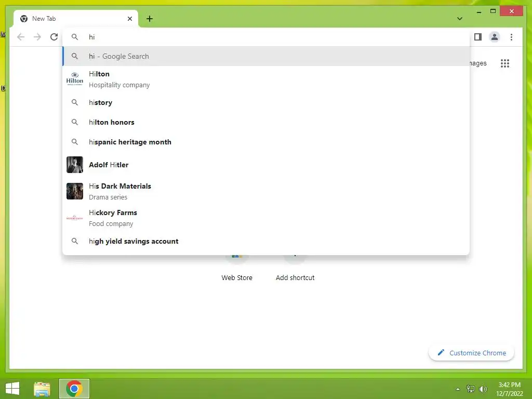Open the profile avatar menu
The height and width of the screenshot is (399, 532).
(x=495, y=37)
